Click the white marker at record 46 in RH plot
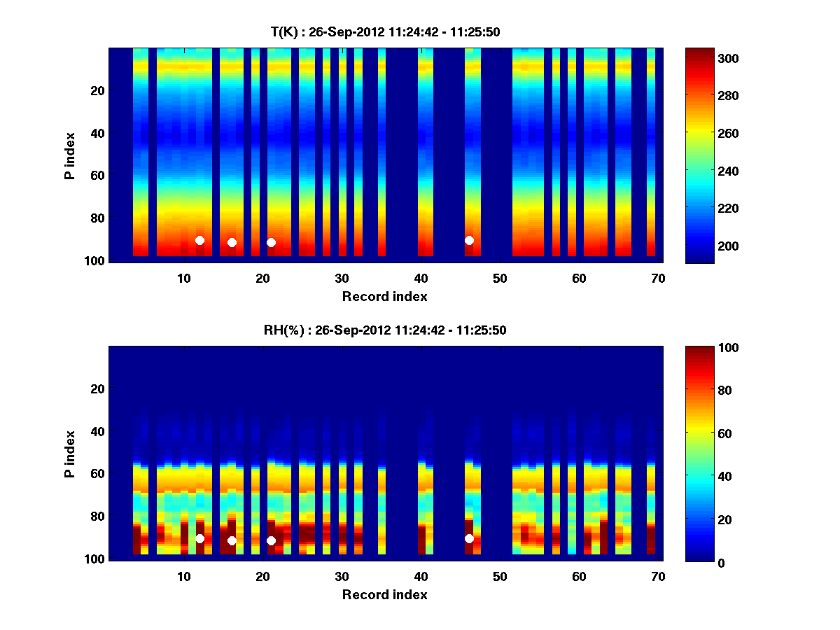The width and height of the screenshot is (840, 630). pyautogui.click(x=469, y=538)
